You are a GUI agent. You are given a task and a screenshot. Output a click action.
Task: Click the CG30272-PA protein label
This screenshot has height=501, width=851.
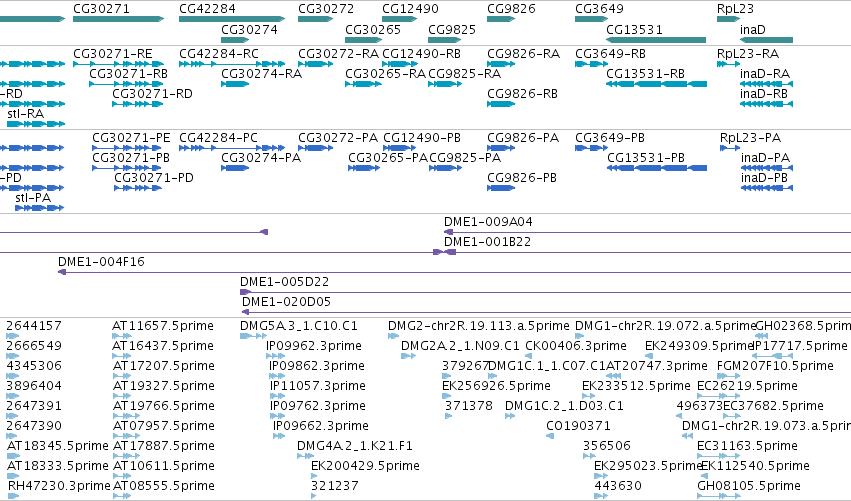(x=338, y=138)
